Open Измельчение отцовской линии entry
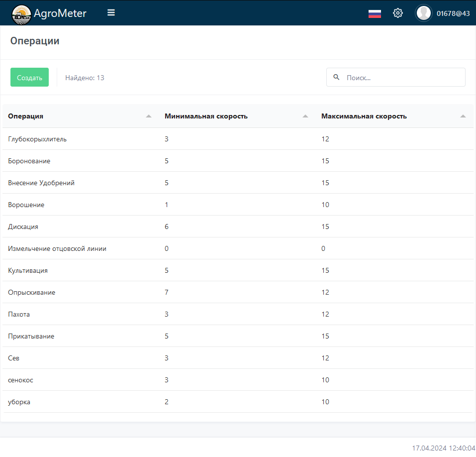 57,248
